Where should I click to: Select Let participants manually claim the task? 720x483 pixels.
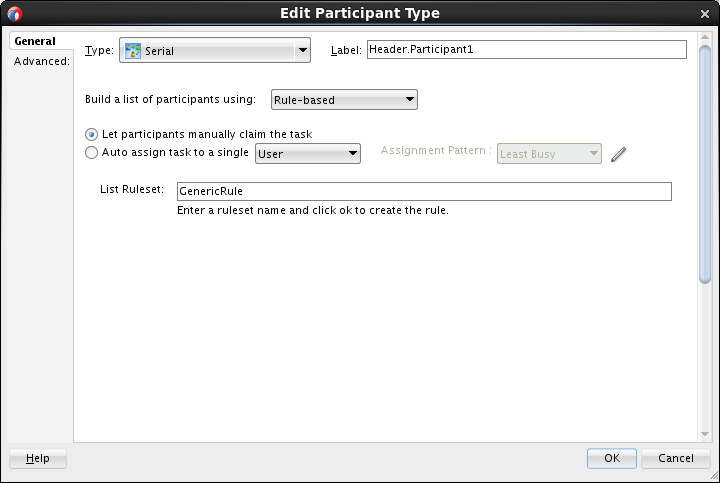tap(92, 134)
